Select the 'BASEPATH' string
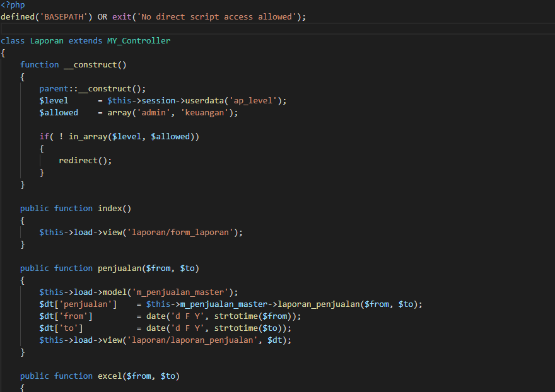Image resolution: width=555 pixels, height=392 pixels. [64, 17]
